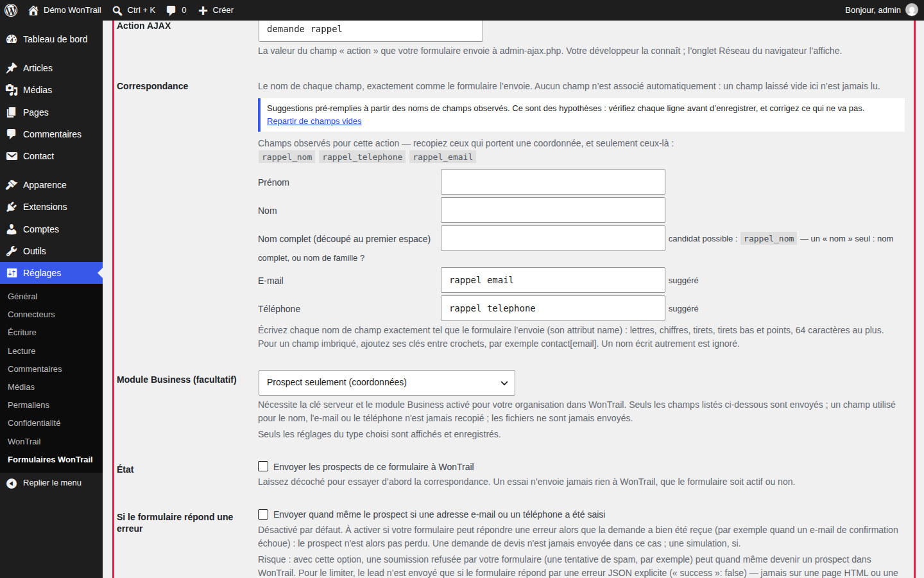This screenshot has width=924, height=578.
Task: Click the rappel_telephone observed field tag
Action: pyautogui.click(x=363, y=157)
